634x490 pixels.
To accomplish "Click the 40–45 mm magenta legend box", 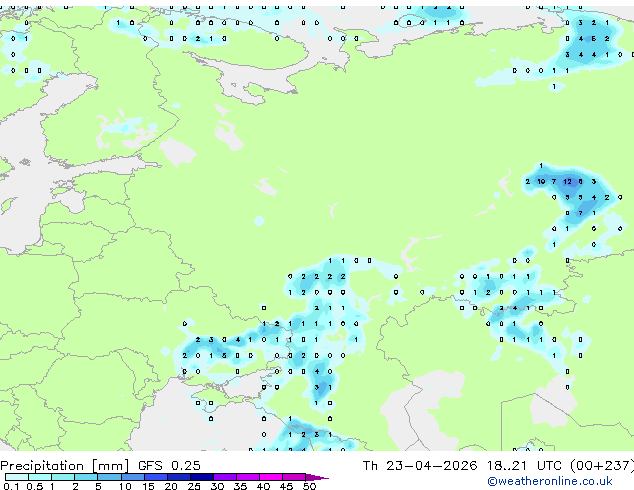I will pos(271,477).
